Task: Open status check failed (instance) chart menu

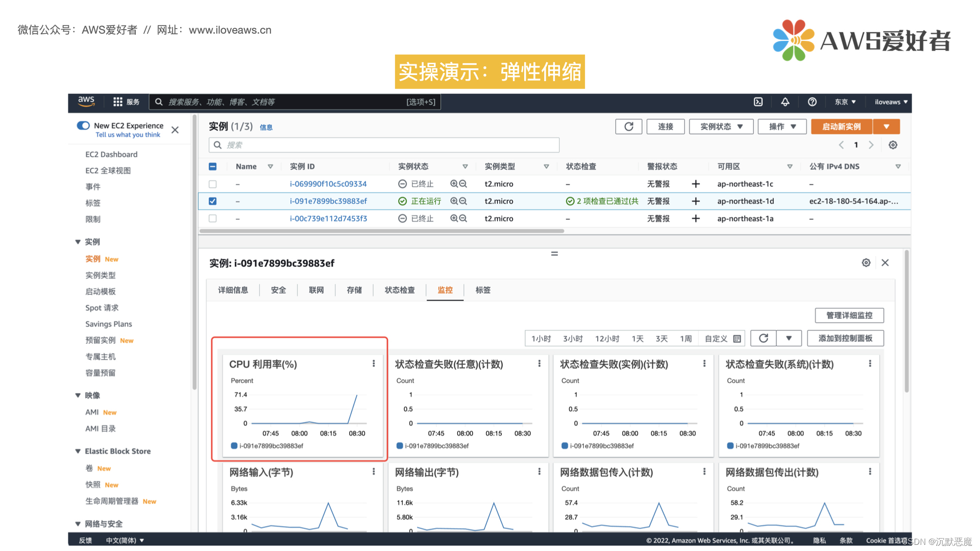Action: coord(704,363)
